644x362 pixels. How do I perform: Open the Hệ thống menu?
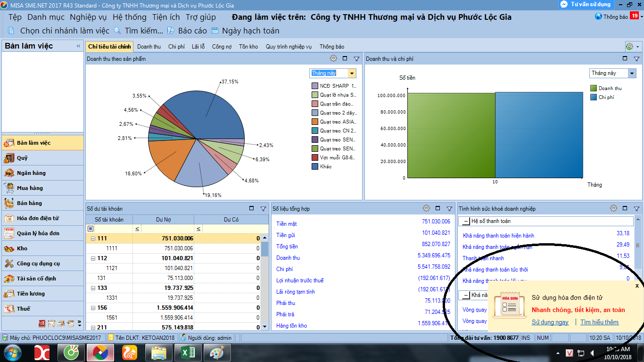click(x=130, y=17)
